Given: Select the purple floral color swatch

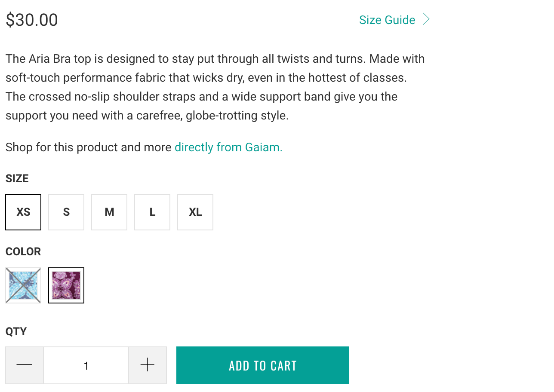Looking at the screenshot, I should (66, 285).
